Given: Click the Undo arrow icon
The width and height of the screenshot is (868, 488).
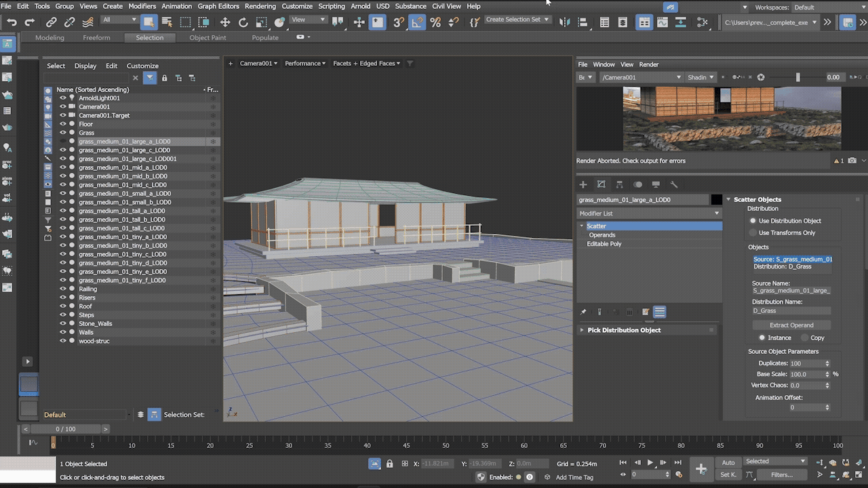Looking at the screenshot, I should pos(12,22).
